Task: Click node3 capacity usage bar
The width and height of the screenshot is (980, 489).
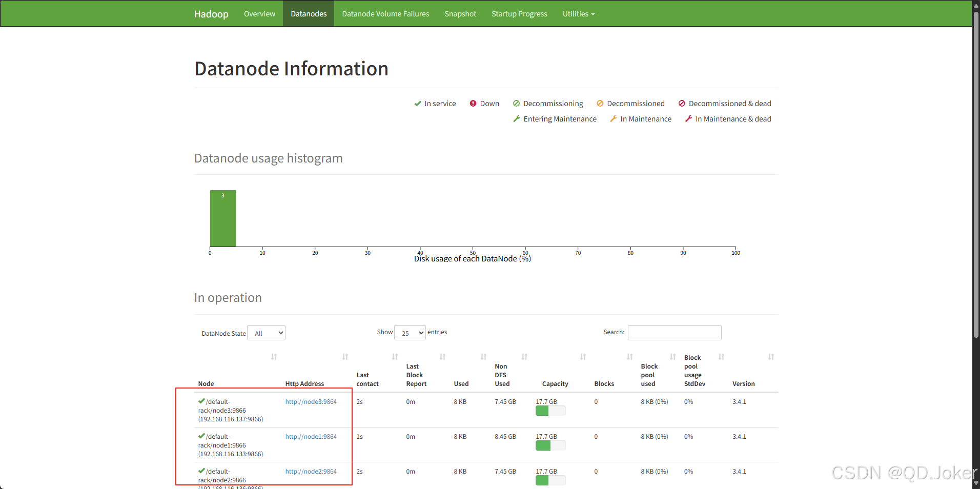Action: pyautogui.click(x=550, y=411)
